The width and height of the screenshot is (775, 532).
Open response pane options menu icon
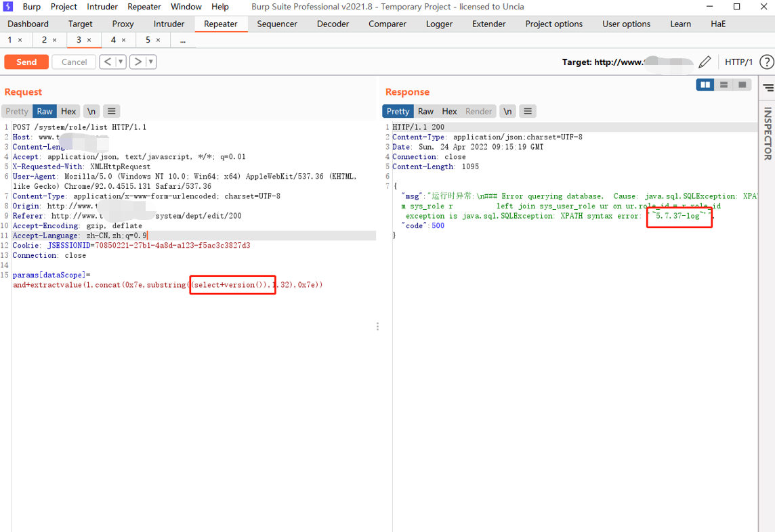[528, 111]
